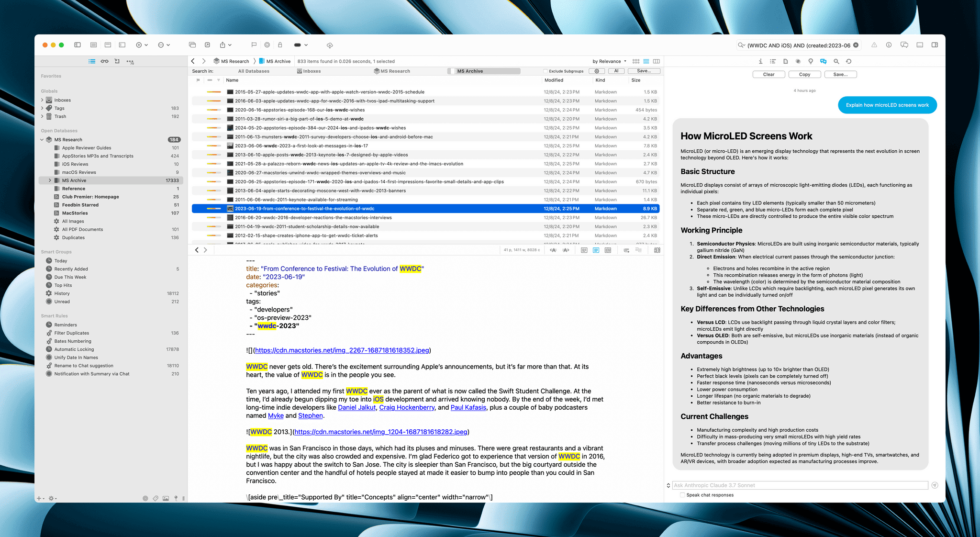Screen dimensions: 980x537
Task: Select MS Research search scope
Action: tap(392, 71)
